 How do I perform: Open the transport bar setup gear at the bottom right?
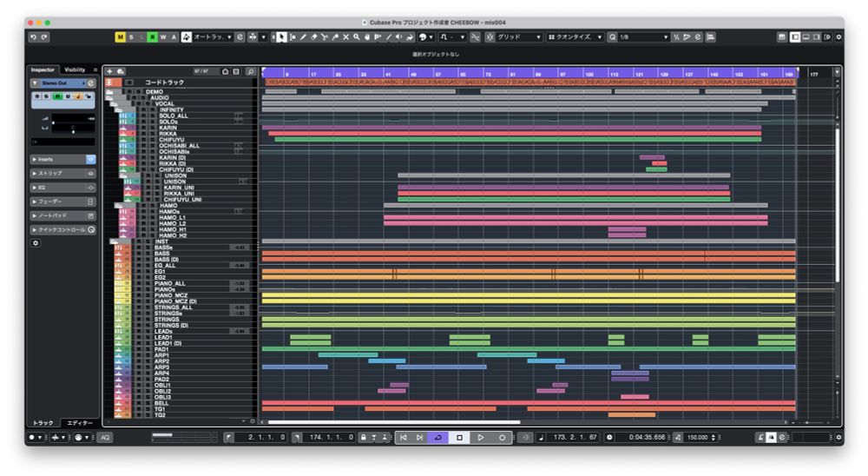tap(838, 437)
